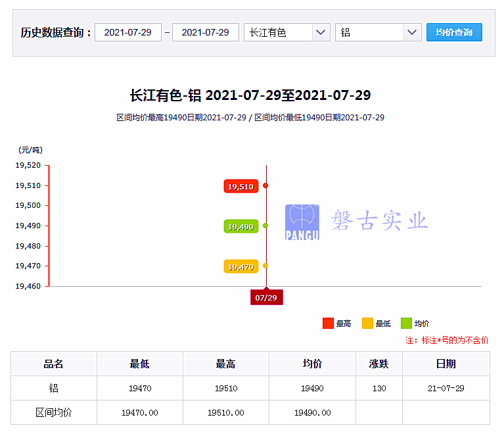Click the 最高 column header
This screenshot has width=504, height=436.
[226, 364]
